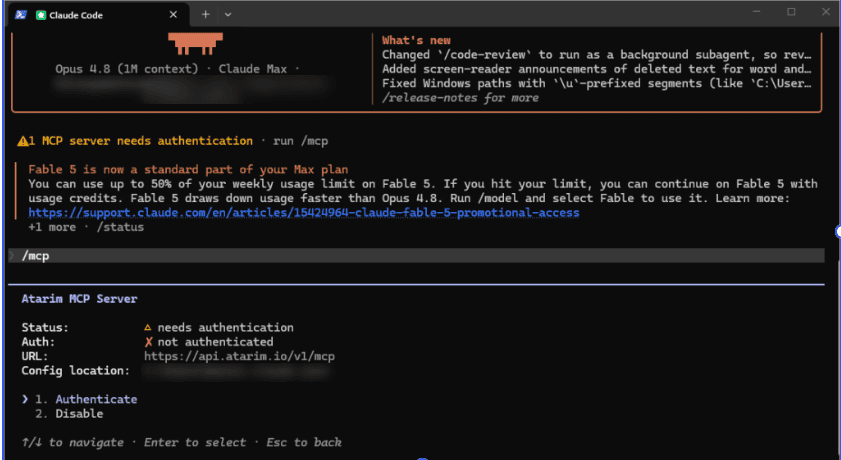The width and height of the screenshot is (841, 460).
Task: Select the Authenticate option
Action: click(x=96, y=399)
